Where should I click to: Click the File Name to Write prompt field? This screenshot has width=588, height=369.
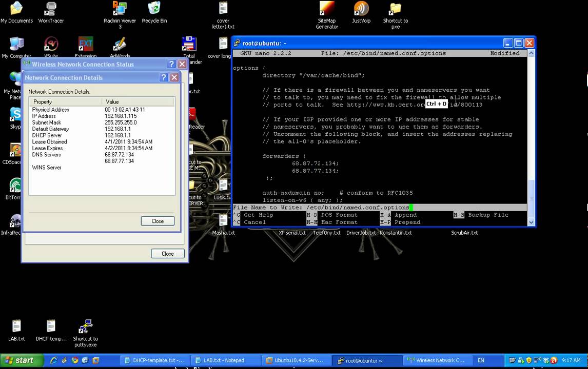tap(380, 208)
